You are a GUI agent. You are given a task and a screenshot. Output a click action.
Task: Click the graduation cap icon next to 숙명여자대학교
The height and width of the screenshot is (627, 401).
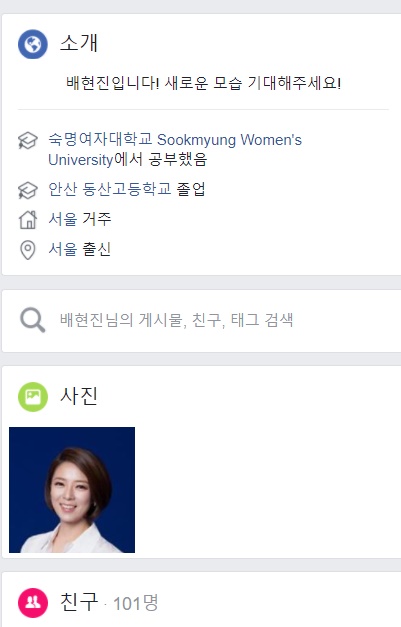tap(28, 140)
